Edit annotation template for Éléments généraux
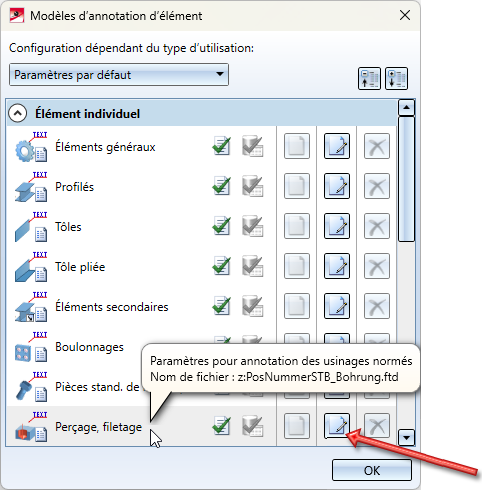Screen dimensions: 482x490 tap(337, 146)
